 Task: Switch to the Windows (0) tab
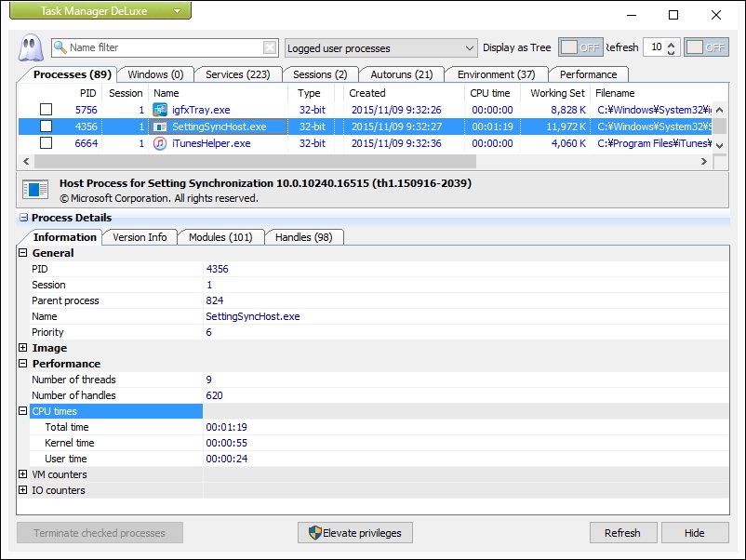(x=155, y=74)
